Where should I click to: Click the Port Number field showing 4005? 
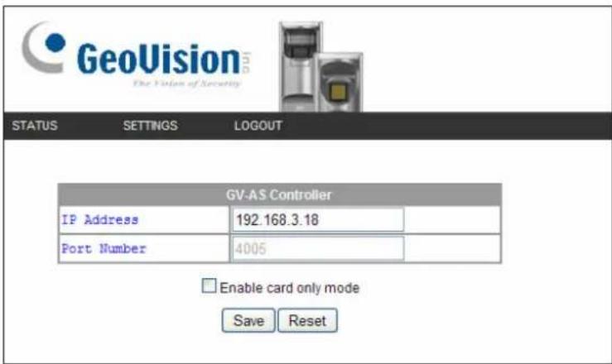[317, 248]
